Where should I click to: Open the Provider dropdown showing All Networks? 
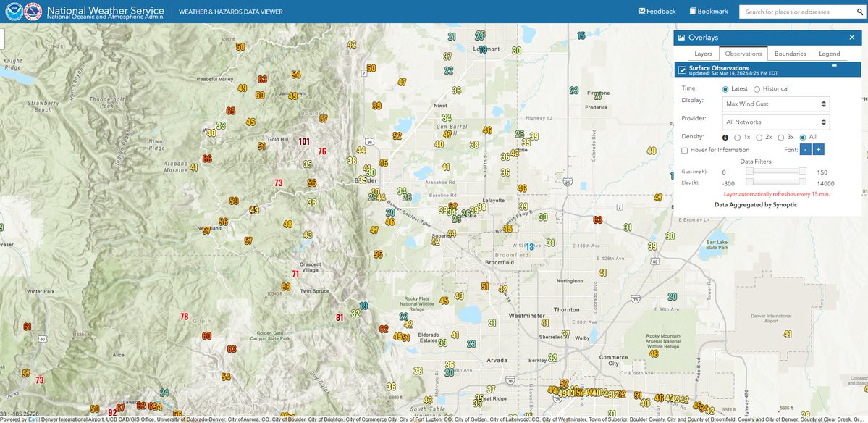click(775, 122)
